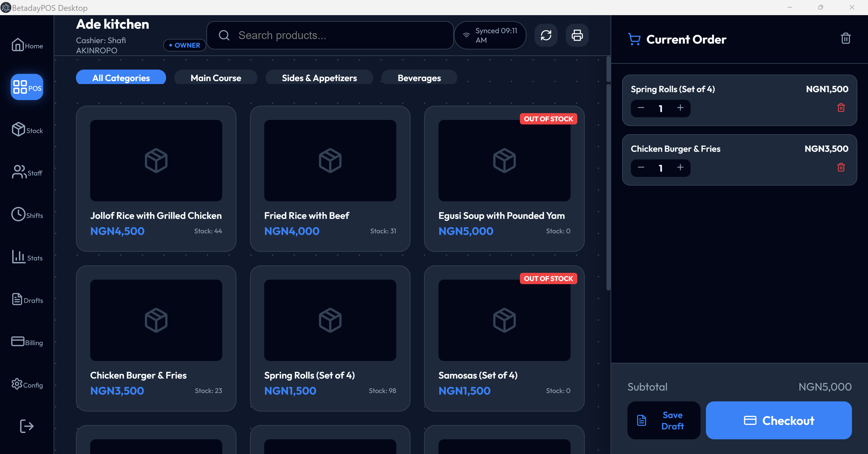This screenshot has width=868, height=454.
Task: Click the sync refresh icon
Action: (x=546, y=35)
